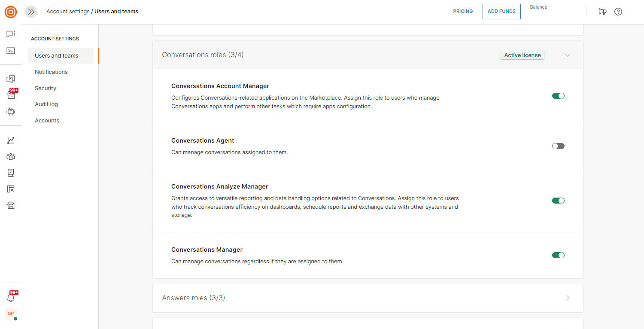
Task: Open Notifications in account settings menu
Action: click(x=51, y=72)
